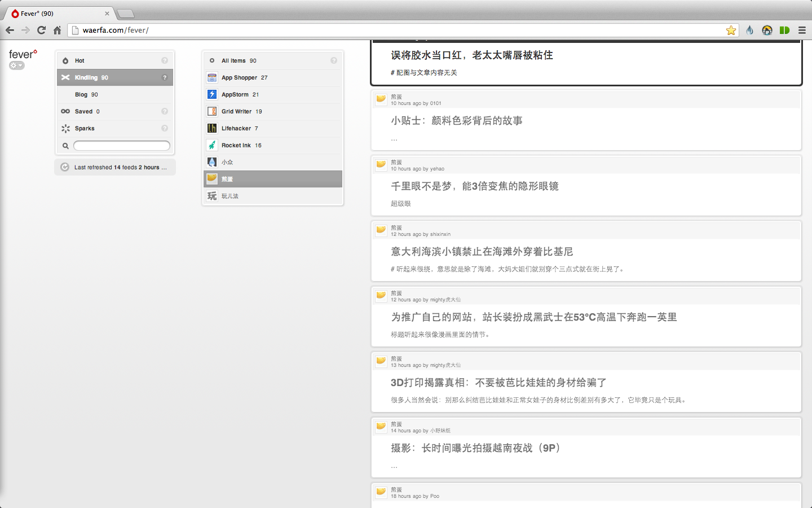
Task: Open article about 黑武士 running in 53°C
Action: (534, 317)
